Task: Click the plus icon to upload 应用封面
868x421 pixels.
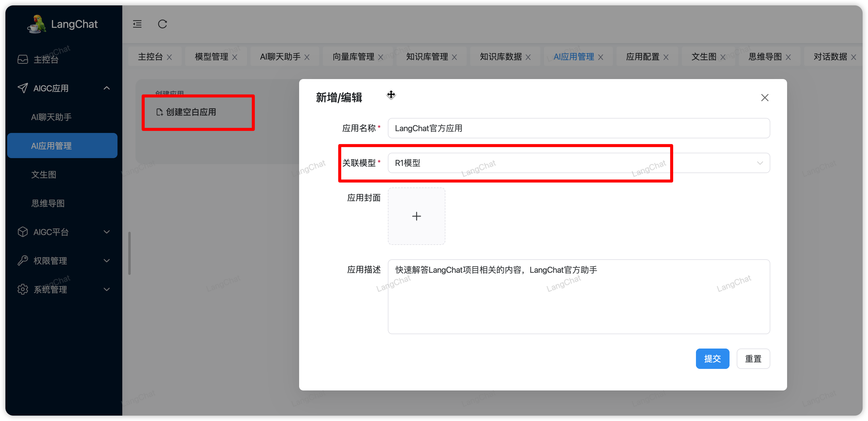Action: pyautogui.click(x=417, y=216)
